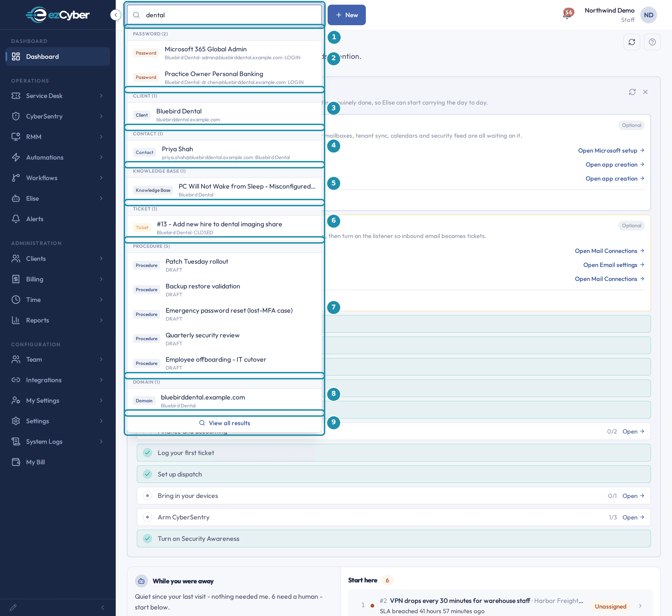Toggle the Log your first ticket checkmark
This screenshot has width=672, height=616.
pyautogui.click(x=147, y=453)
